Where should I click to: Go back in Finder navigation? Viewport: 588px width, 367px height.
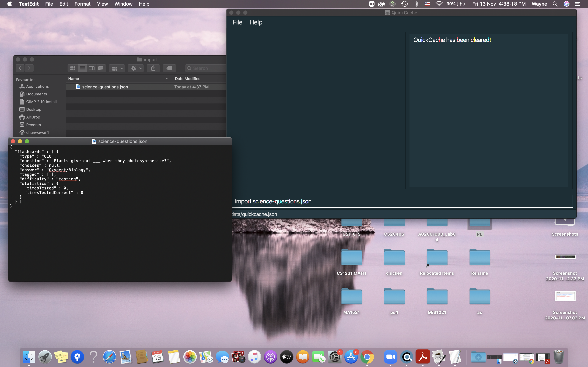pos(20,68)
